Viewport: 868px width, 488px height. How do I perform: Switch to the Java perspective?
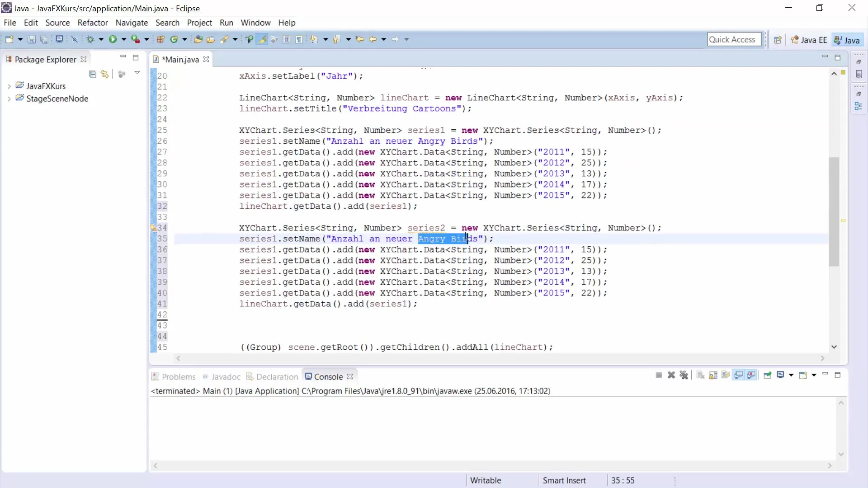(x=847, y=40)
